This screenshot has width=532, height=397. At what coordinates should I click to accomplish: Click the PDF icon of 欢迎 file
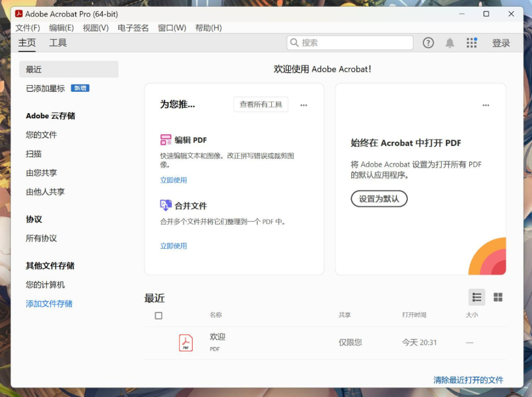click(x=186, y=343)
